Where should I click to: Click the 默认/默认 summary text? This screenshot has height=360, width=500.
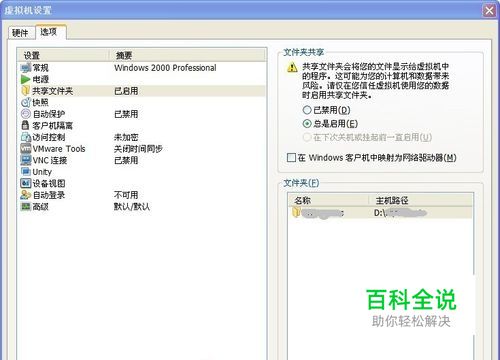pos(132,207)
